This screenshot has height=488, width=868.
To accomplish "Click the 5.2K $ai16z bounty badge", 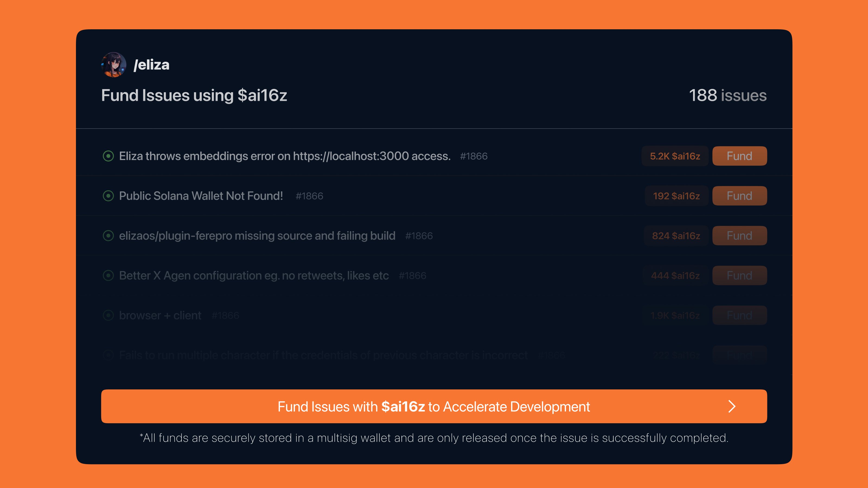I will (x=675, y=156).
